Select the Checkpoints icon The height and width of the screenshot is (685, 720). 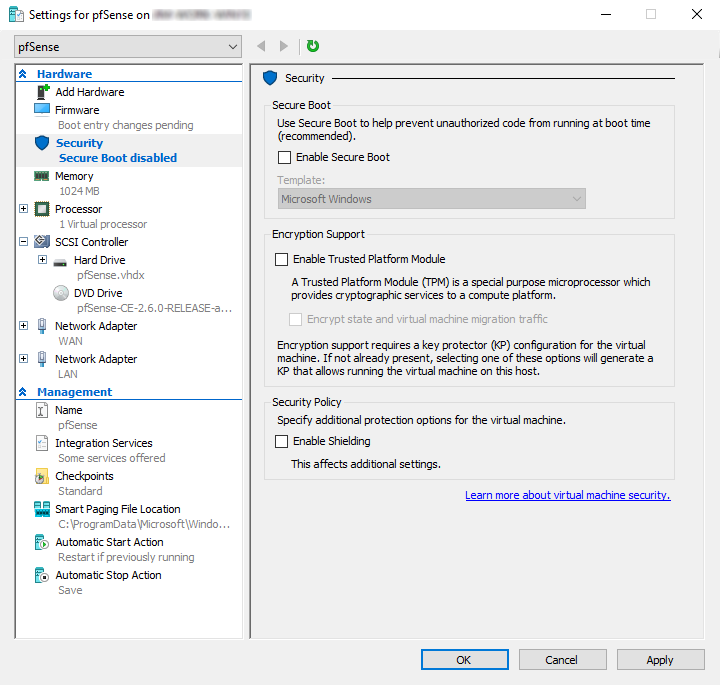pyautogui.click(x=42, y=476)
